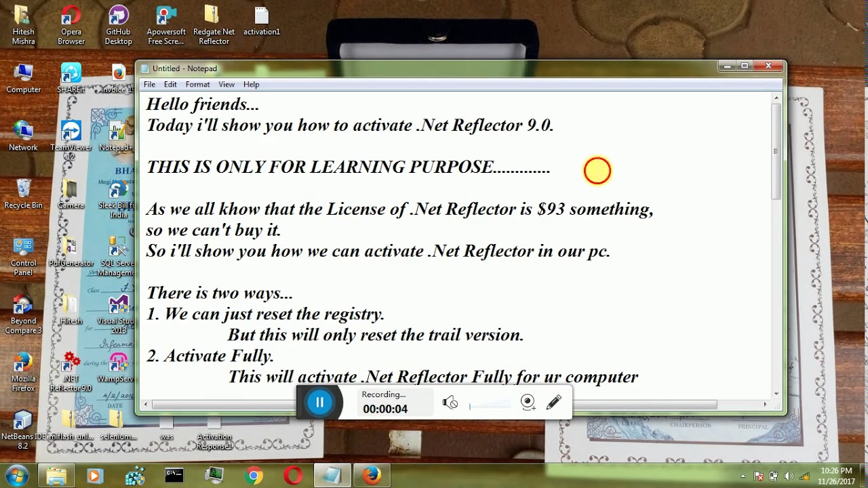Select Camera desktop icon
This screenshot has height=488, width=868.
point(71,194)
